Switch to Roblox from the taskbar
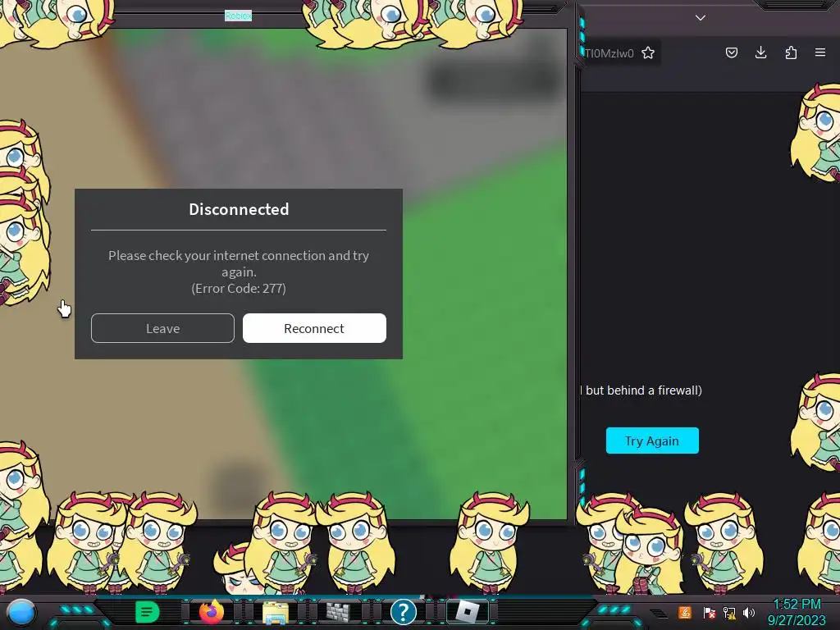 click(x=468, y=612)
